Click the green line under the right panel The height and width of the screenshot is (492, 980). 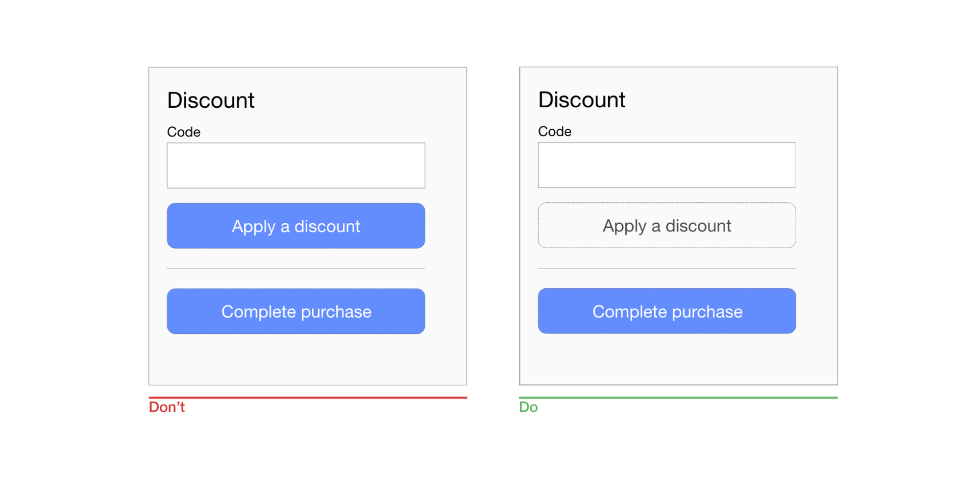[x=678, y=398]
